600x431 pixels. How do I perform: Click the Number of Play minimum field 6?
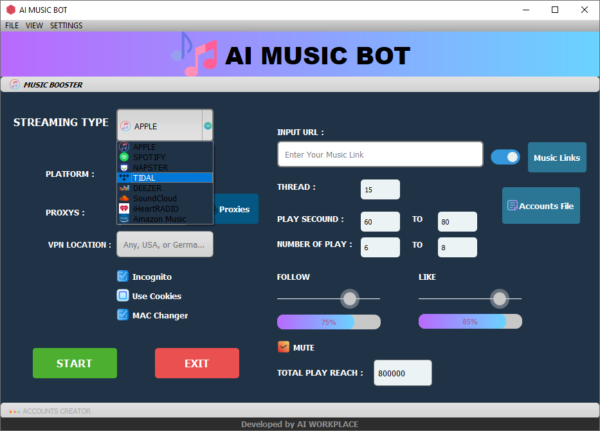pos(380,247)
